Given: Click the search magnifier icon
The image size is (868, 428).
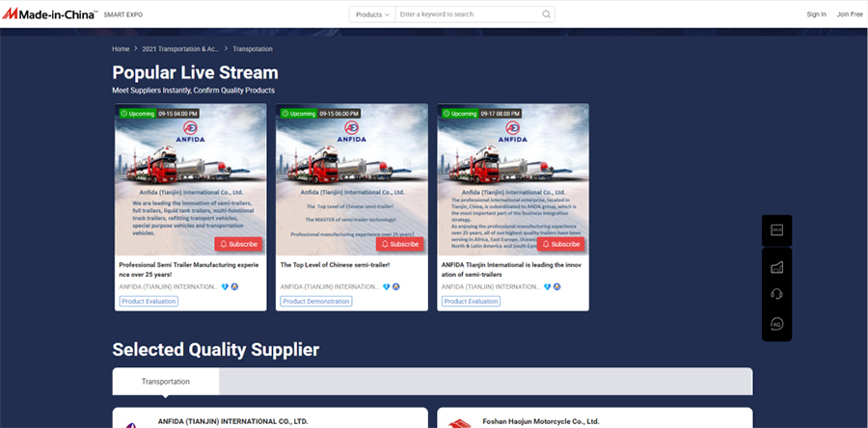Looking at the screenshot, I should tap(547, 14).
